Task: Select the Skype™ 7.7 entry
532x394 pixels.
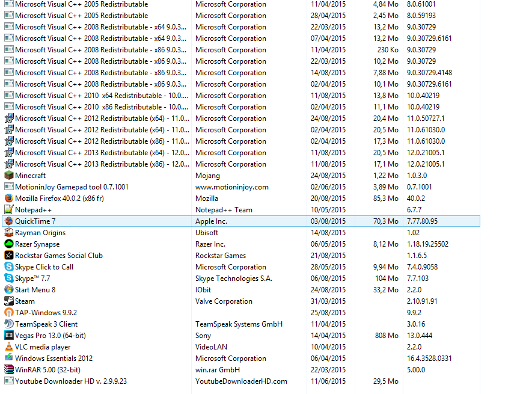Action: tap(32, 279)
